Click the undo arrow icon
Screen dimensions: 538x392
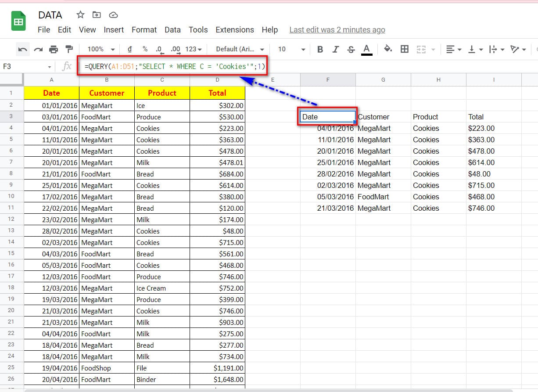tap(23, 49)
